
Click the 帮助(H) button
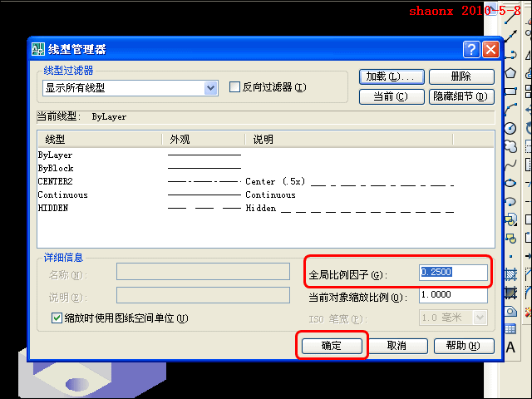464,346
